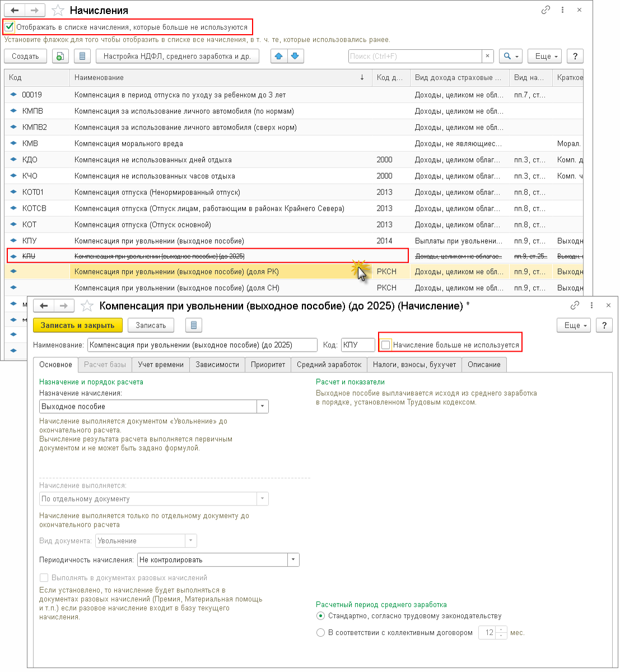Click code cell КМПВ2
Image resolution: width=620 pixels, height=672 pixels.
click(36, 127)
